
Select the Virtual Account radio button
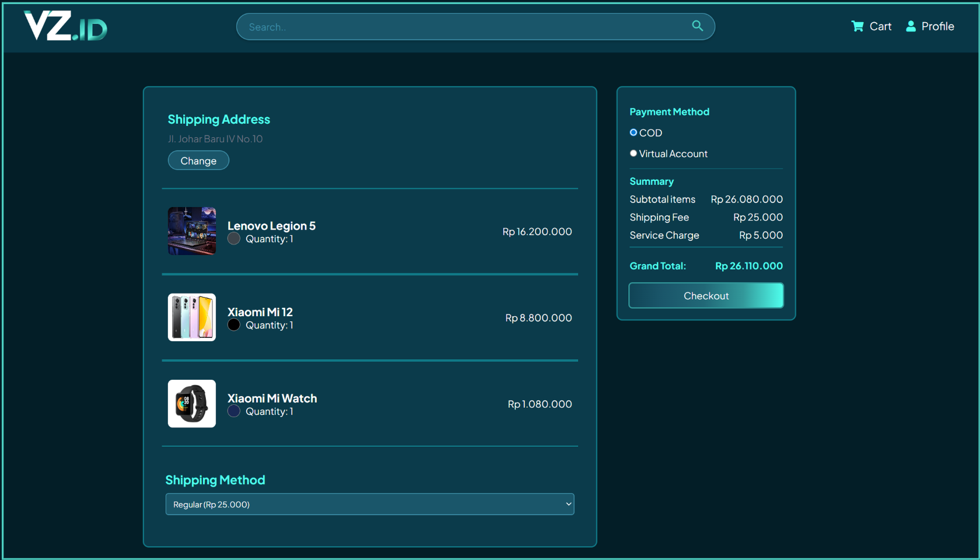point(633,153)
